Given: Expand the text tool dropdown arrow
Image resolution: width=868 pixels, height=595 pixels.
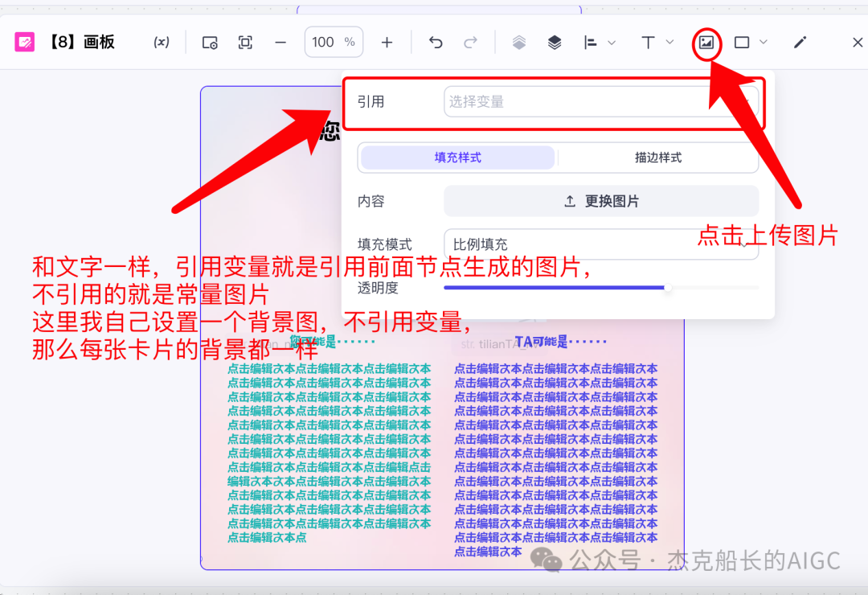Looking at the screenshot, I should [x=669, y=42].
